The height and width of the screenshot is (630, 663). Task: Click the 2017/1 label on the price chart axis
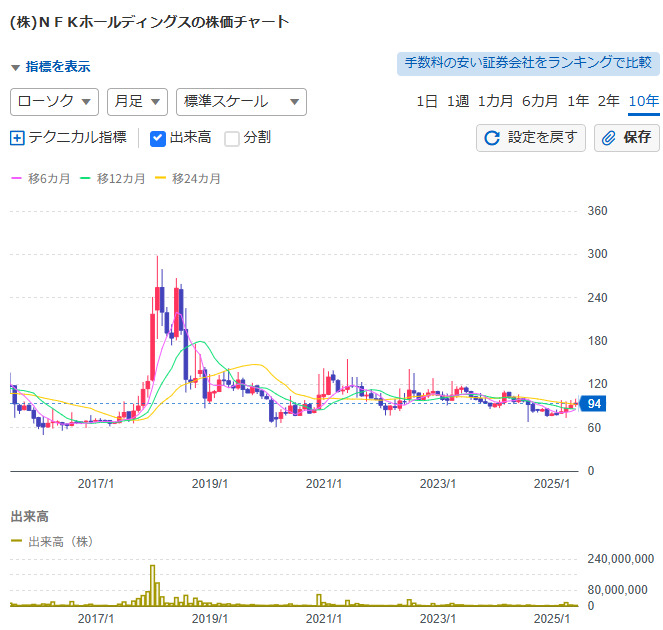pyautogui.click(x=96, y=484)
